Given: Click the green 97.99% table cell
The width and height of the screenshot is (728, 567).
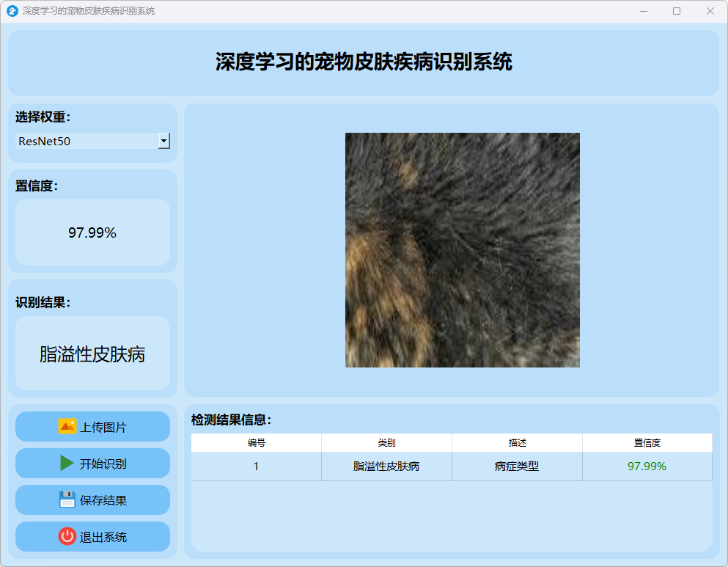Looking at the screenshot, I should (647, 467).
